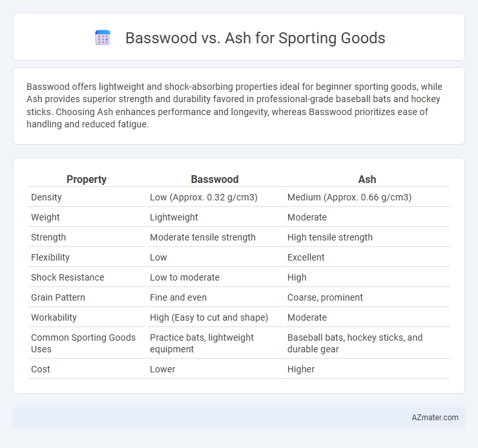
Task: Click the 'Workability' row label
Action: pos(54,317)
